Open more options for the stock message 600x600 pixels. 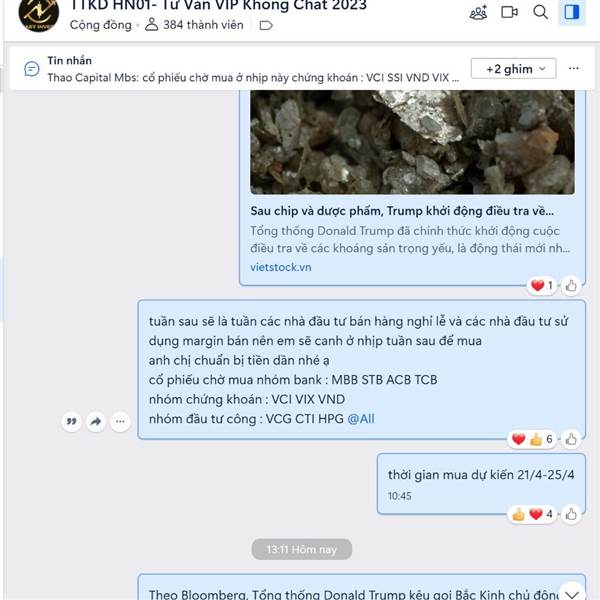pos(120,422)
